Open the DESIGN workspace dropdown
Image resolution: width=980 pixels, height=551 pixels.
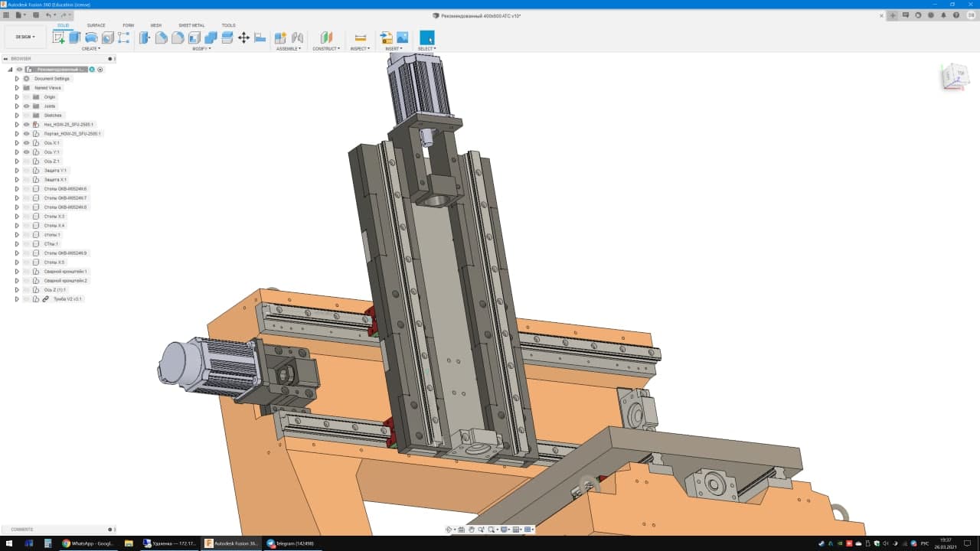coord(25,37)
